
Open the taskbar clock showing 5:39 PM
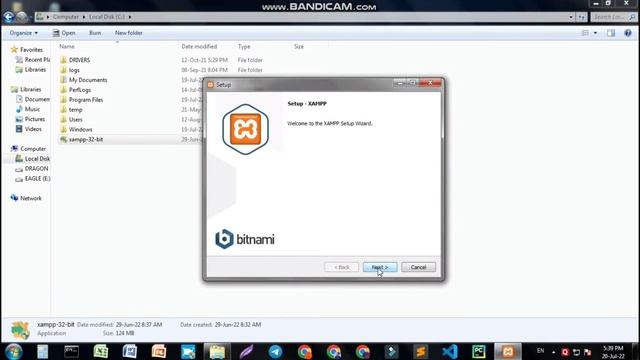(613, 352)
